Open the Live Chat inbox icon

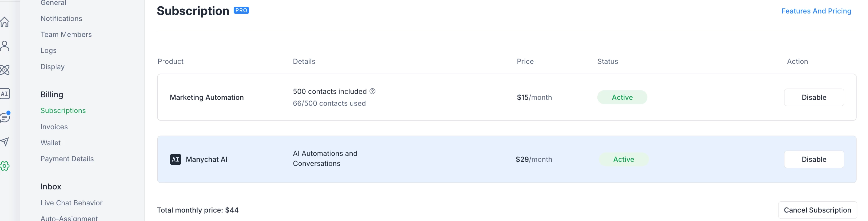[5, 117]
